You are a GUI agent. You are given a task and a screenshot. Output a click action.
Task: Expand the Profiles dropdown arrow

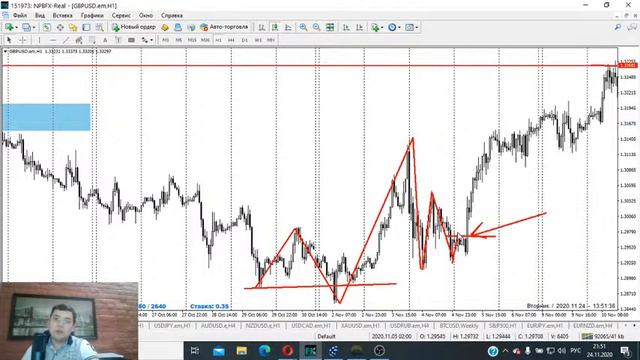coord(34,27)
